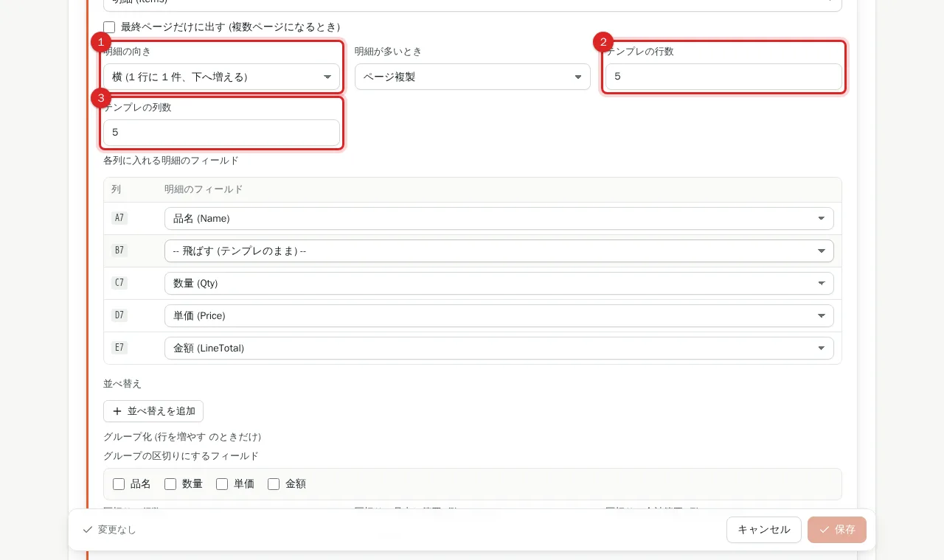Open the B7 field dropdown showing 飛ばす
Image resolution: width=944 pixels, height=560 pixels.
coord(499,251)
